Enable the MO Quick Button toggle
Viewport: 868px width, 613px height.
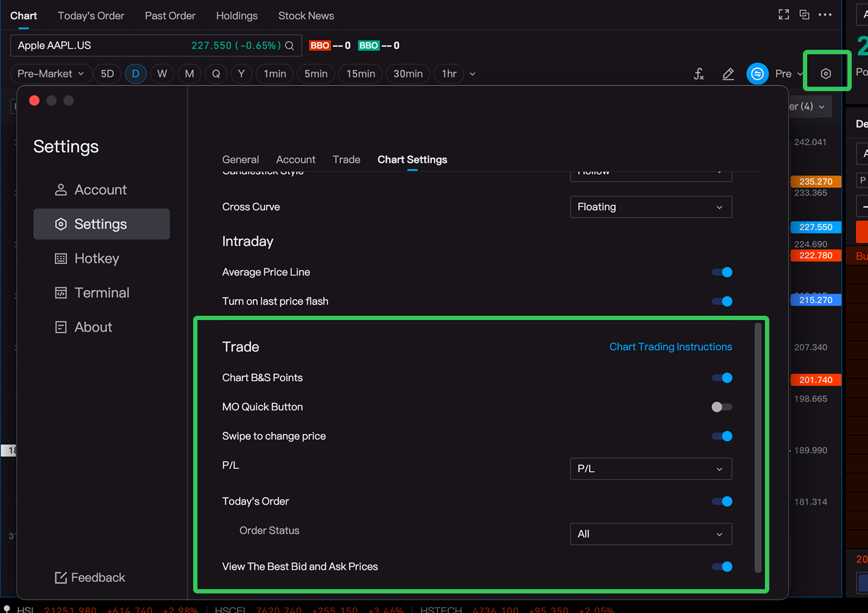click(x=722, y=407)
